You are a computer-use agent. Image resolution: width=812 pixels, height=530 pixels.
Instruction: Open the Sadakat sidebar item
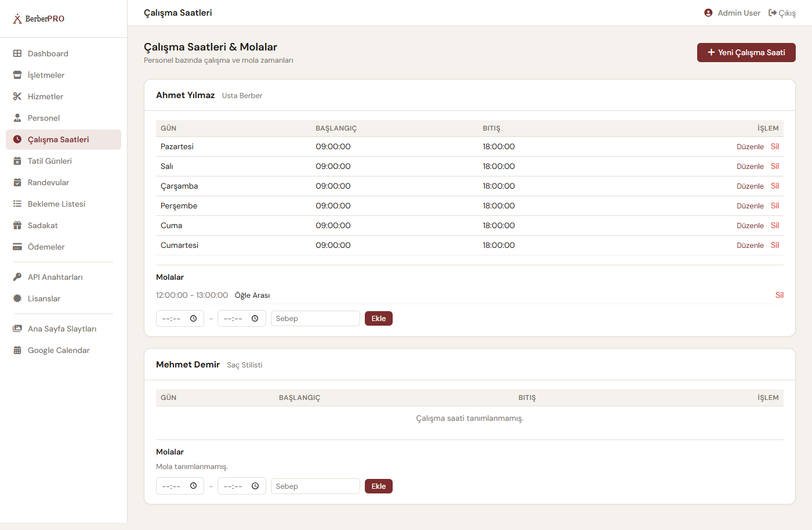pos(63,225)
